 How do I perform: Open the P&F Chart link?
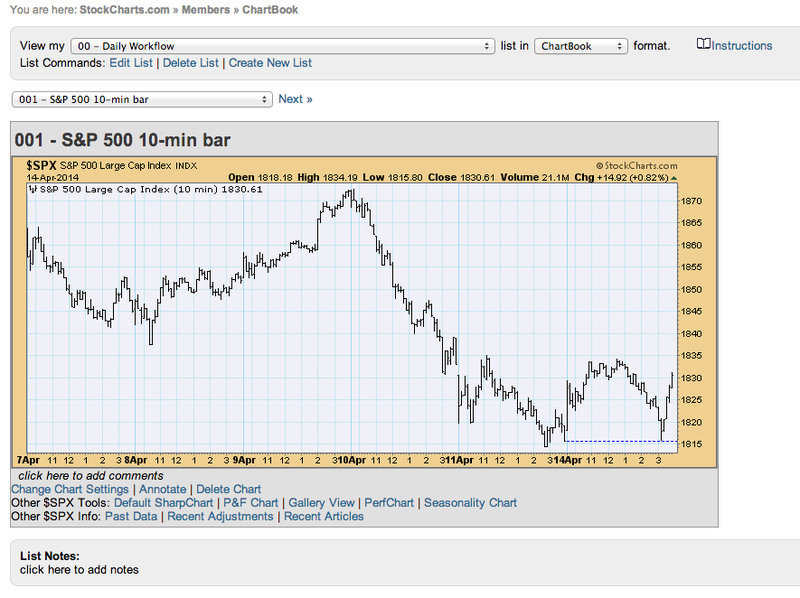click(251, 503)
